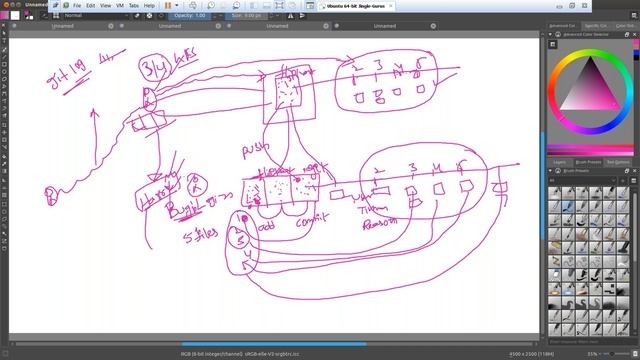Switch to Layers docker tab
Viewport: 640px width, 360px height.
click(560, 162)
